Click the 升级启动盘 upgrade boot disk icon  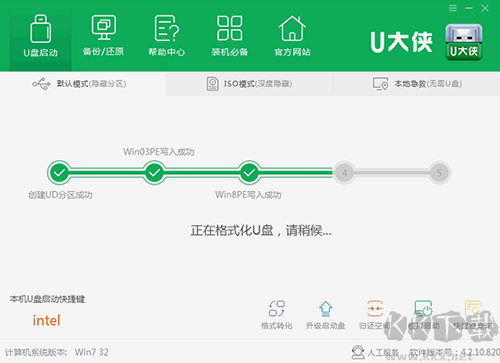(325, 308)
